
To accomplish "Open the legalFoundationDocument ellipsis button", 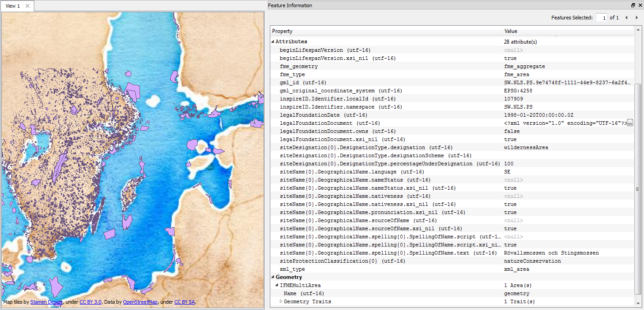I will [630, 123].
